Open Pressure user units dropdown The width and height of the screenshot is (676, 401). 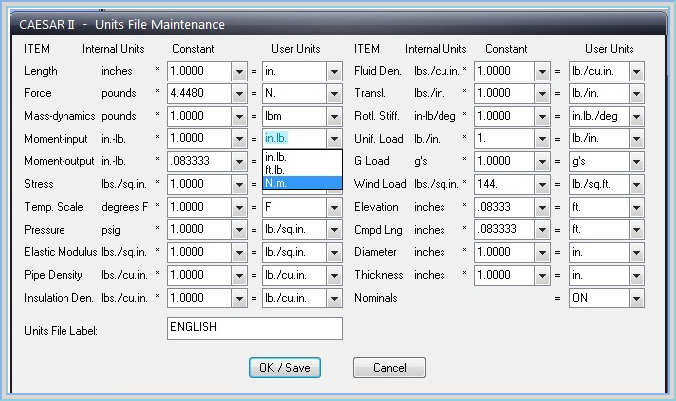pos(334,230)
